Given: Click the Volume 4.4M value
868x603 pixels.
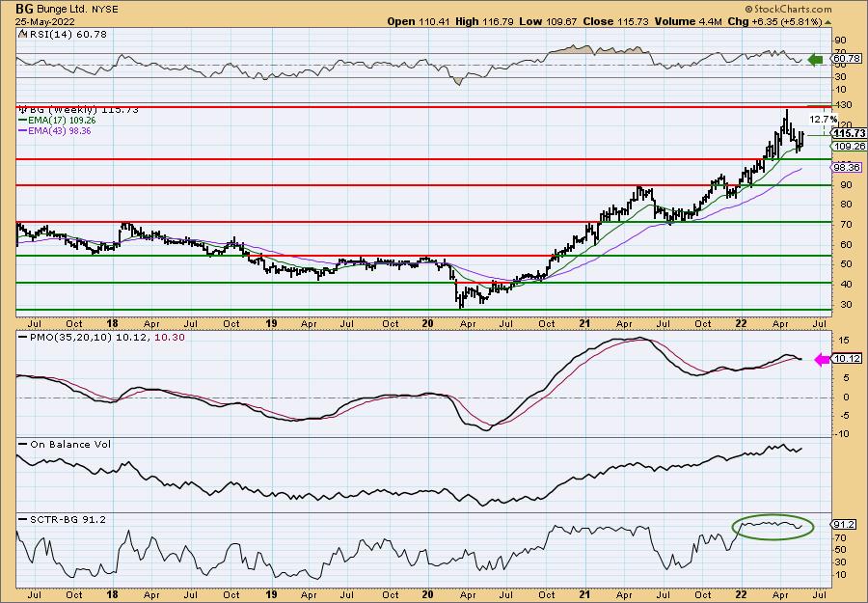Looking at the screenshot, I should click(688, 21).
